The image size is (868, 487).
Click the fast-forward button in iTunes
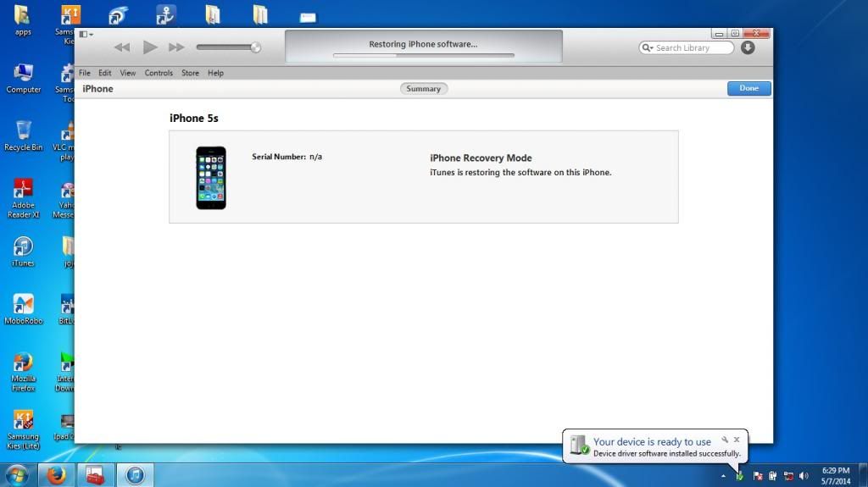[x=176, y=47]
